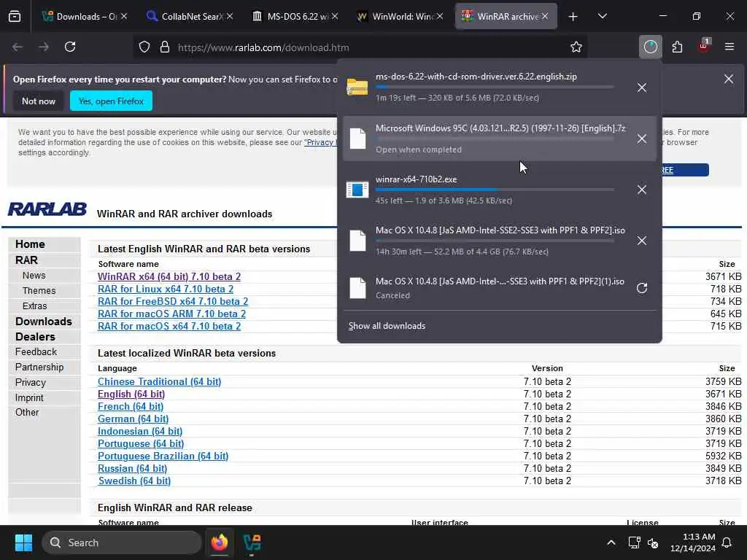The height and width of the screenshot is (560, 747).
Task: Click the site security padlock icon
Action: (x=165, y=47)
